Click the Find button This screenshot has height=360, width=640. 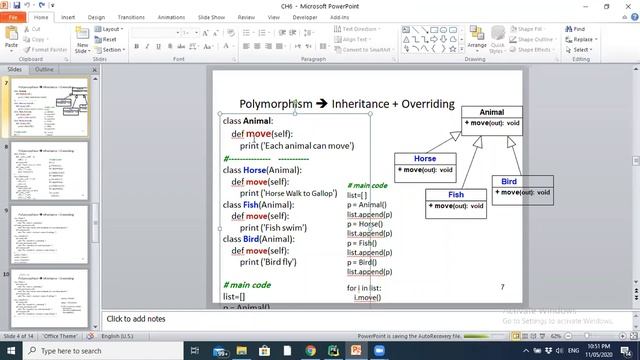[x=575, y=29]
